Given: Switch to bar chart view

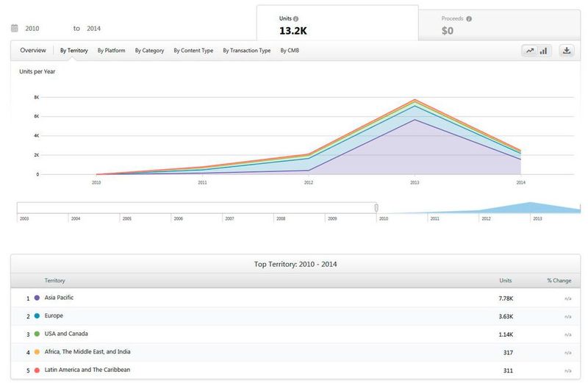Looking at the screenshot, I should point(544,51).
